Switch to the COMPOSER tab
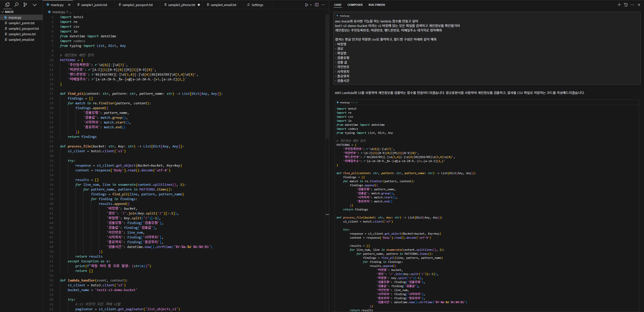This screenshot has width=644, height=312. (355, 5)
